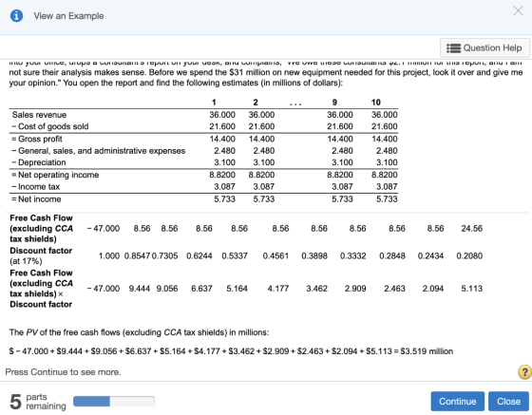Click the 24.56 free cash flow value
Screen dimensions: 532x415
471,228
